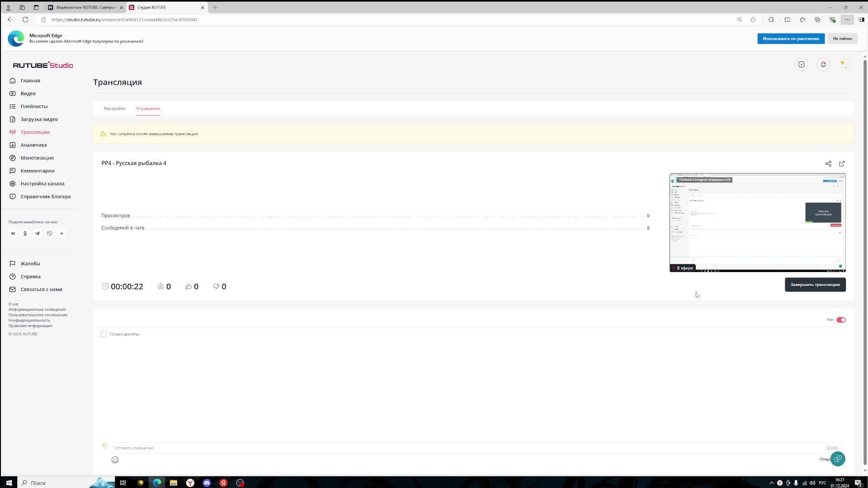The width and height of the screenshot is (868, 488).
Task: Open Монетизация in the sidebar
Action: 37,158
